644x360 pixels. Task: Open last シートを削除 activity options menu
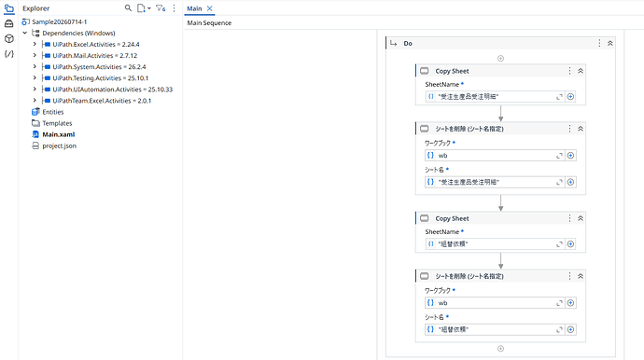tap(569, 276)
